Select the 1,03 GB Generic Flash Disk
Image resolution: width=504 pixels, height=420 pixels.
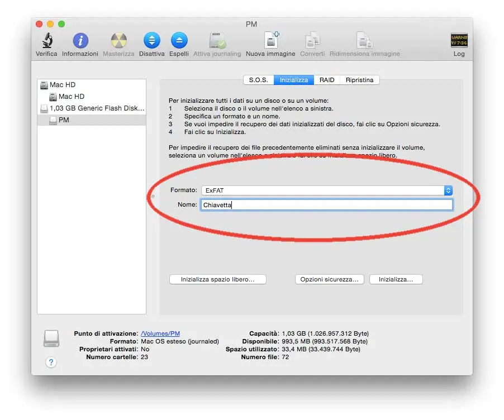coord(92,108)
